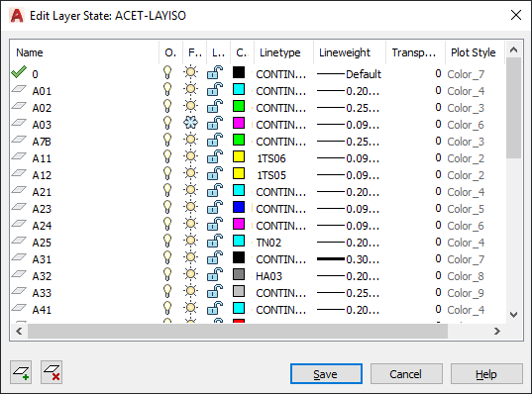Toggle the on/off bulb for layer A41
The width and height of the screenshot is (532, 394).
[x=167, y=308]
